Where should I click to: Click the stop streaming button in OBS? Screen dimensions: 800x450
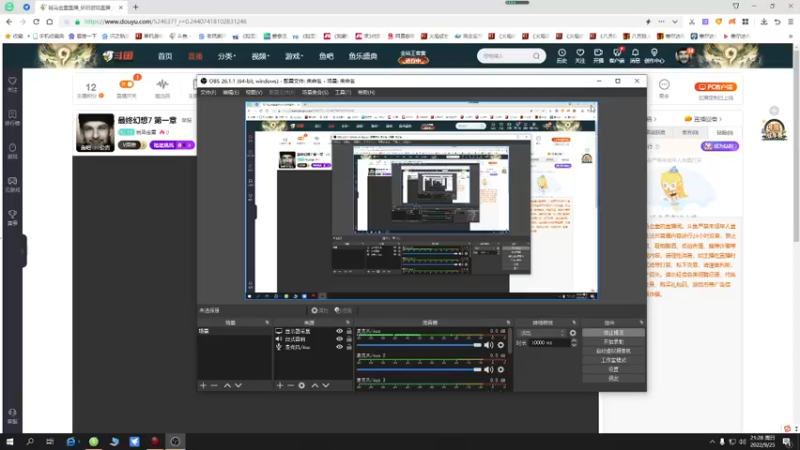coord(613,333)
